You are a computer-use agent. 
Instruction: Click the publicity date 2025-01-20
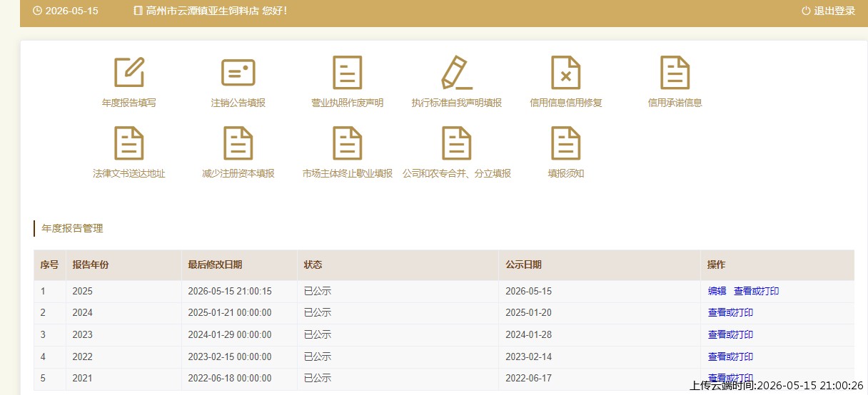tap(529, 312)
